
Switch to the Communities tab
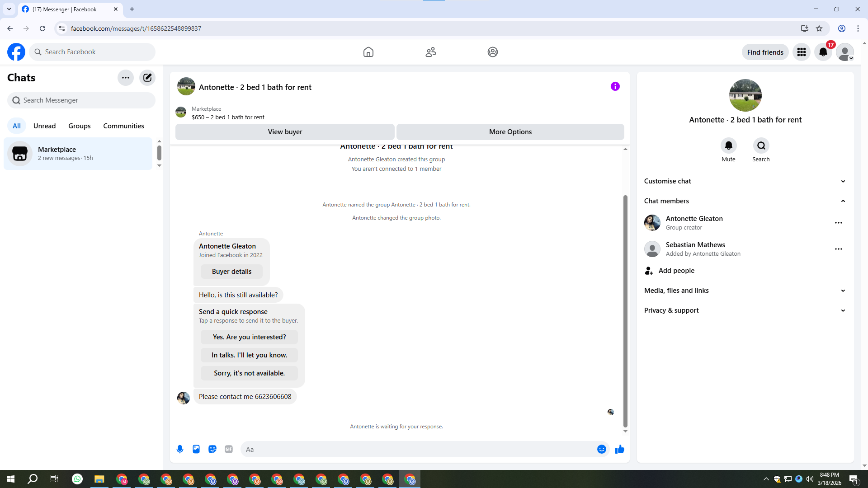123,126
